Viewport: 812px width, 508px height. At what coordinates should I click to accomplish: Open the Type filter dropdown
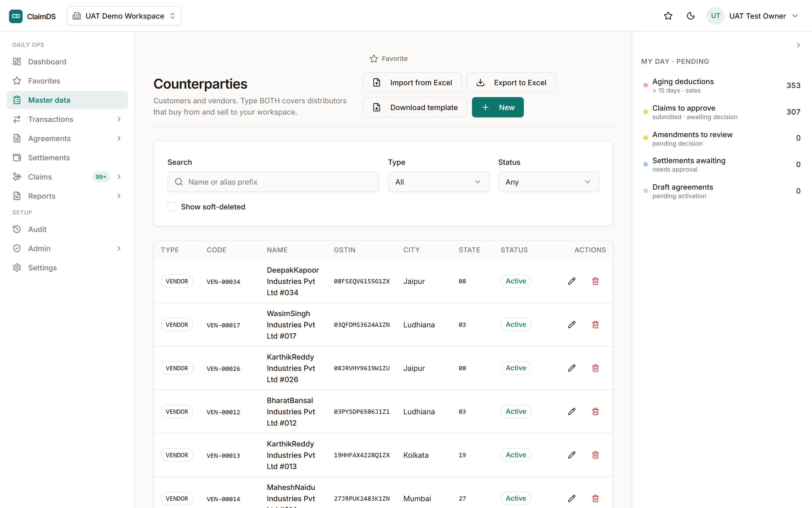pyautogui.click(x=438, y=182)
